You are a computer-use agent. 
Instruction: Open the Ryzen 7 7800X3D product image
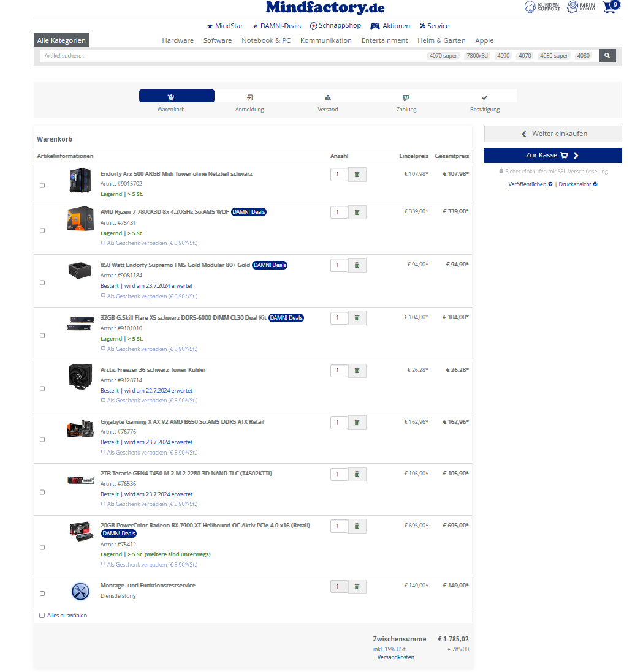80,219
